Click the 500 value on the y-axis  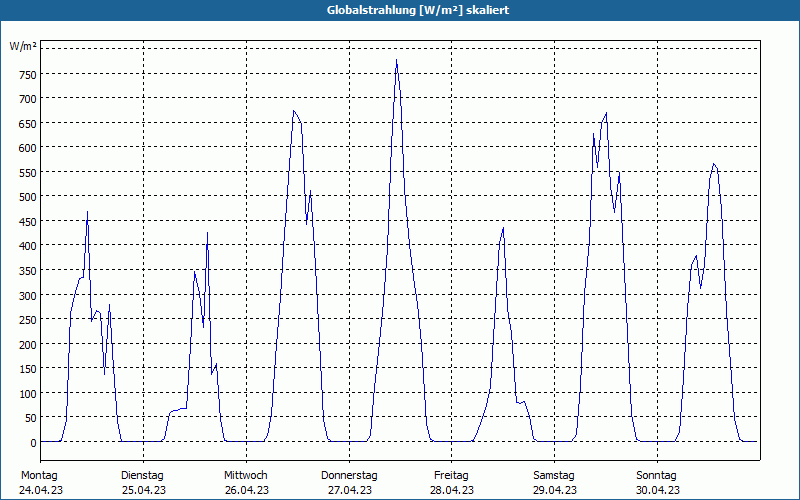click(x=28, y=197)
